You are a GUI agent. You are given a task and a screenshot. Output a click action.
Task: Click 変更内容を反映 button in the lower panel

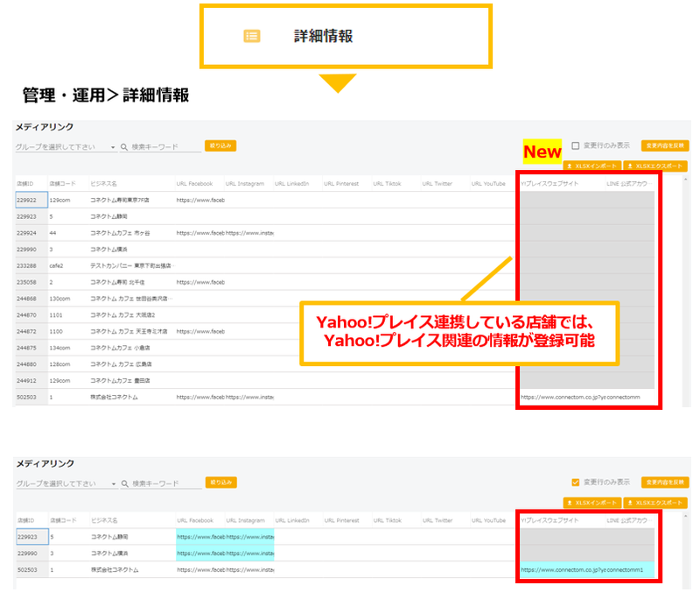click(x=665, y=482)
